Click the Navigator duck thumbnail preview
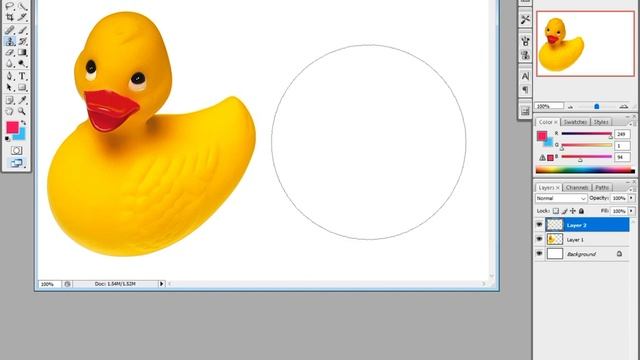The width and height of the screenshot is (640, 360). click(x=585, y=44)
